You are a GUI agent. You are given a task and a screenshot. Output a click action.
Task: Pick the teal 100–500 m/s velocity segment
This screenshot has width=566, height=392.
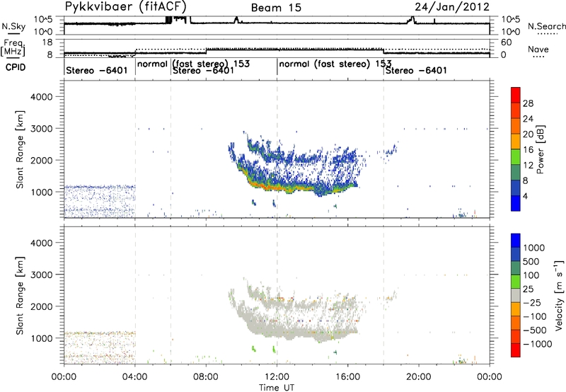[x=516, y=268]
